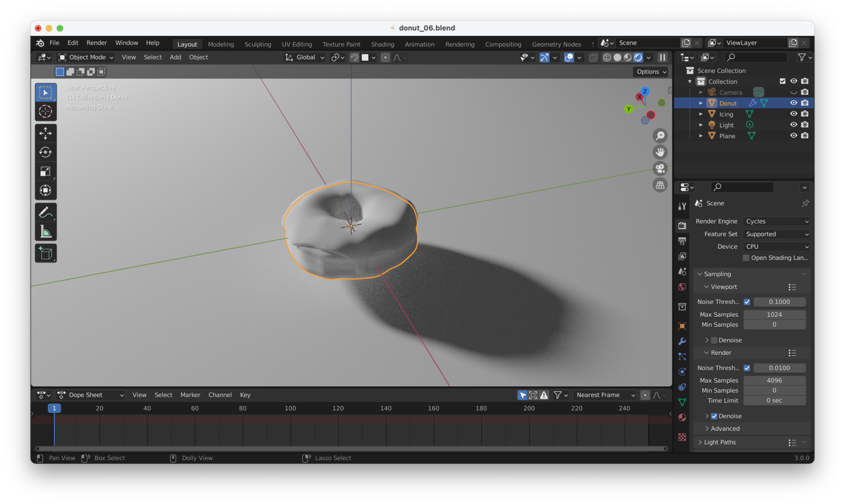Click the Options button in the viewport header
The height and width of the screenshot is (504, 845).
650,71
